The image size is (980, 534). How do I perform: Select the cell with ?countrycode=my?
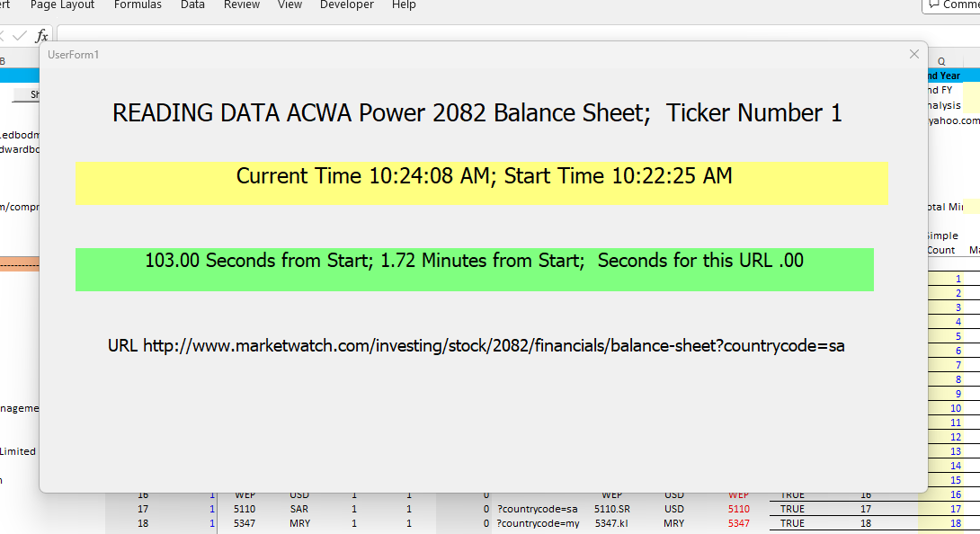point(537,523)
